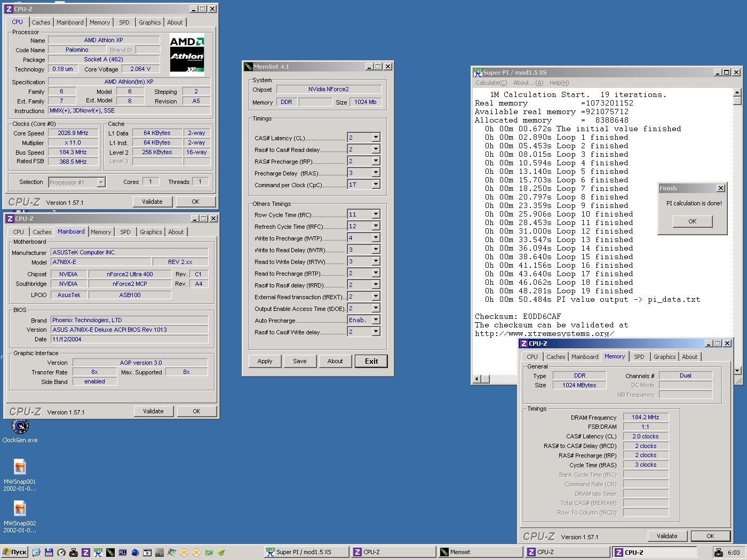Open Graphics tab in the Memory CPU-Z window
The image size is (747, 560).
tap(664, 357)
